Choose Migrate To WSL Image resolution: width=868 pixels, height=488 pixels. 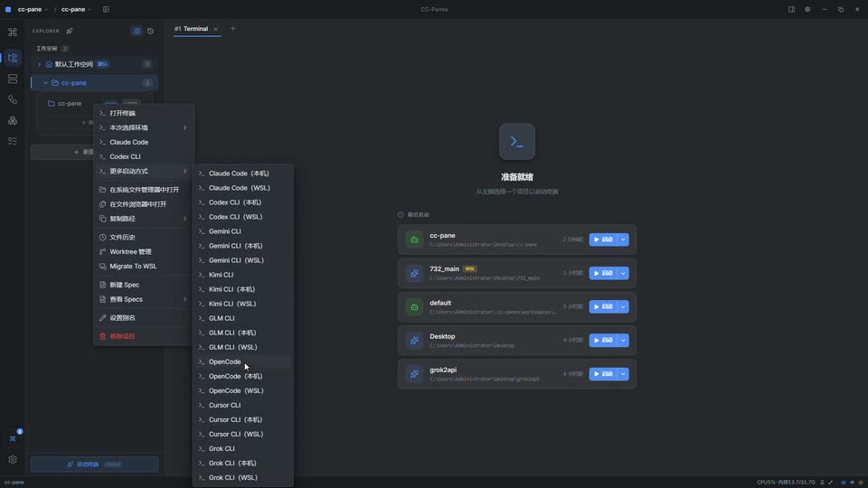coord(144,266)
